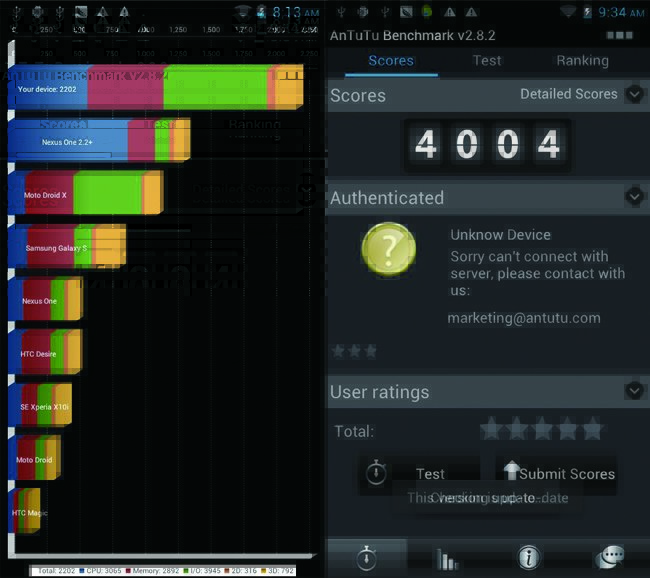Collapse the Authenticated section chevron

pyautogui.click(x=634, y=197)
